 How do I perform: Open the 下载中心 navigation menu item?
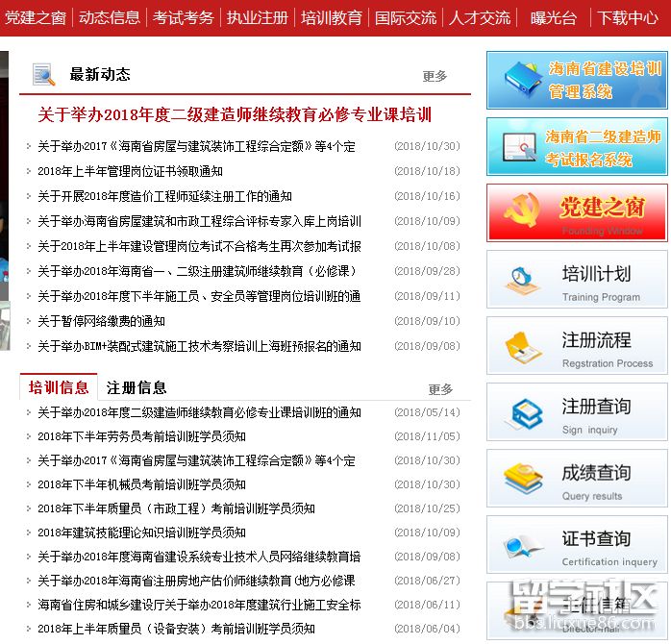click(x=628, y=18)
